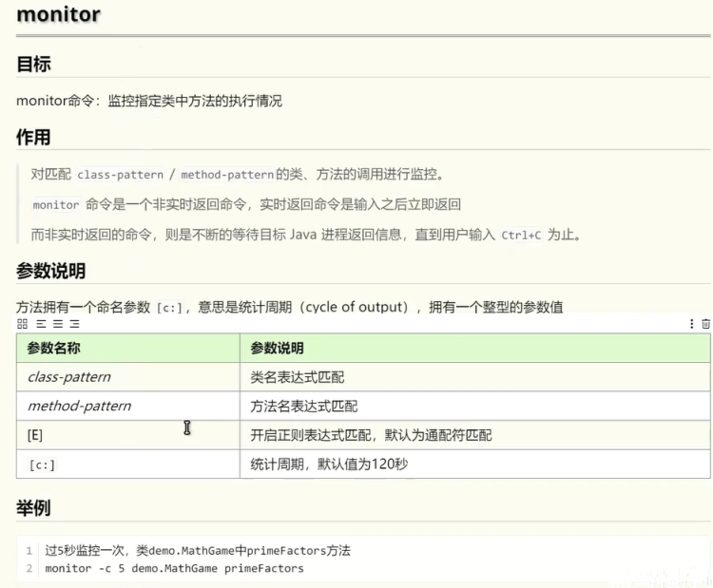Image resolution: width=713 pixels, height=588 pixels.
Task: Click the cycle of output sentence
Action: pyautogui.click(x=290, y=307)
